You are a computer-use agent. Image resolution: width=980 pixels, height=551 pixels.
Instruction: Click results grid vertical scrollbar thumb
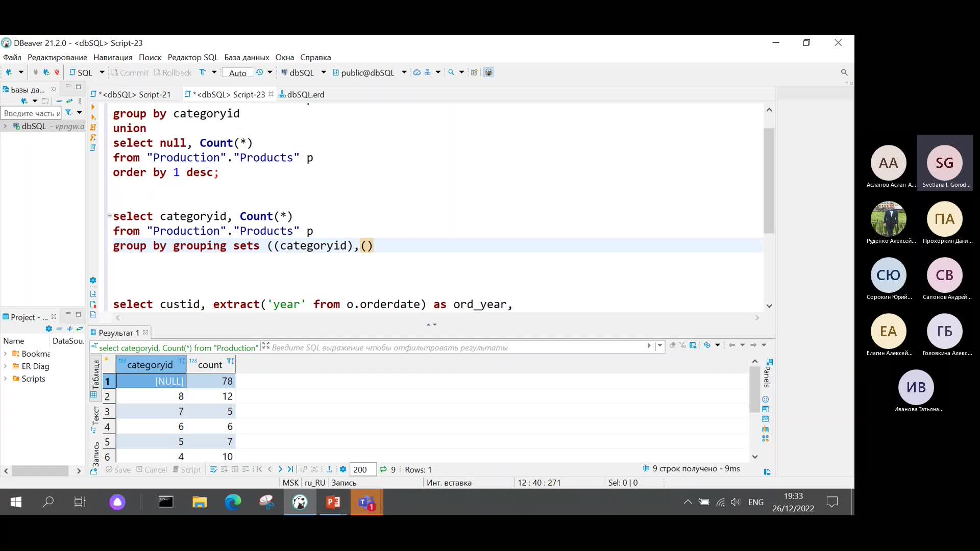[x=754, y=389]
